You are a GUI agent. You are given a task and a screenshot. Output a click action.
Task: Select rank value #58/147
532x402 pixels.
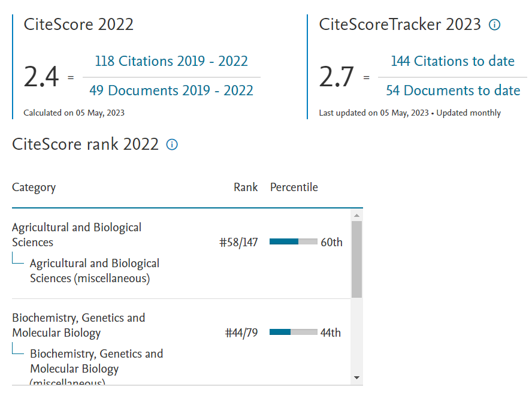pyautogui.click(x=238, y=242)
